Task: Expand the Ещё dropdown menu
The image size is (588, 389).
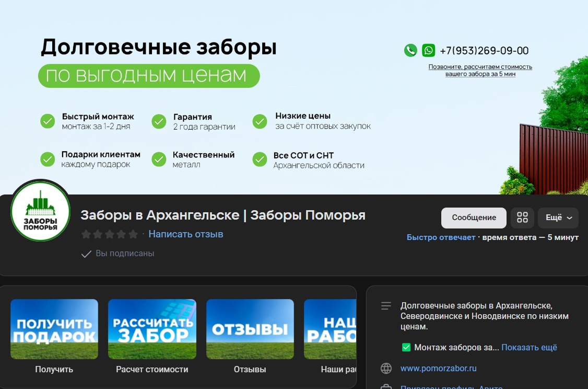Action: point(558,218)
